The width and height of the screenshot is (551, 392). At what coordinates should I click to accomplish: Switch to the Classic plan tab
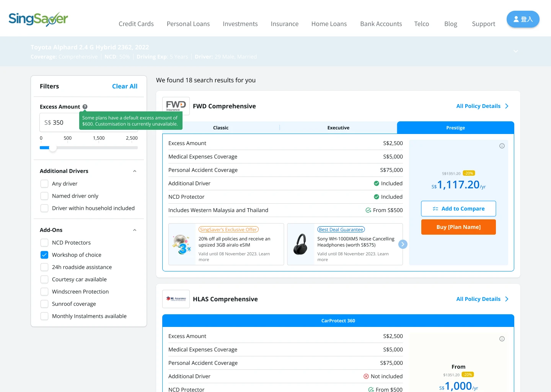click(x=221, y=128)
